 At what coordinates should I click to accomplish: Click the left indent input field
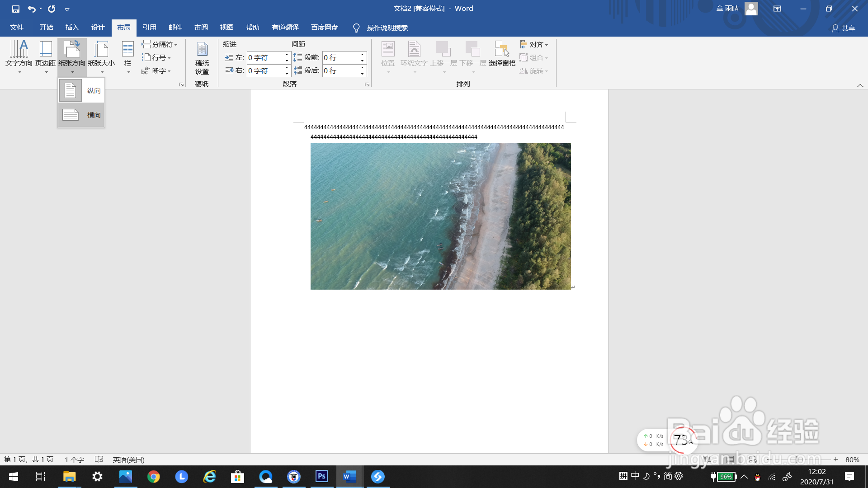tap(265, 57)
